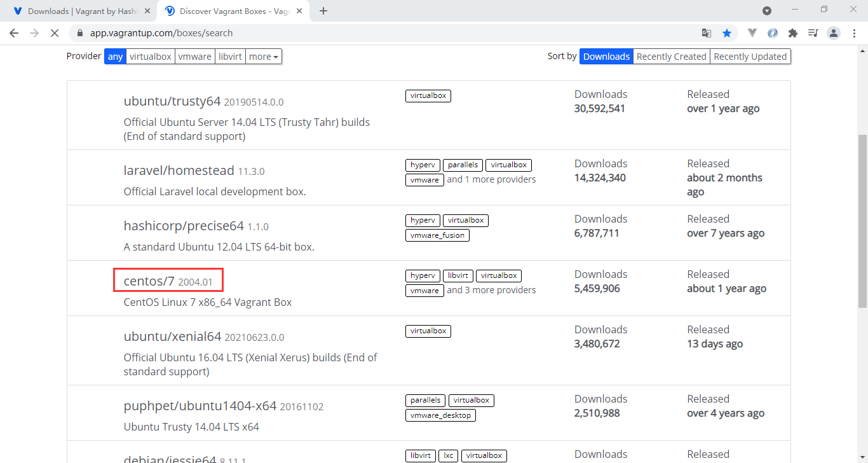The image size is (868, 463).
Task: Open the puphpet/ubuntu1404-x64 box
Action: 200,406
